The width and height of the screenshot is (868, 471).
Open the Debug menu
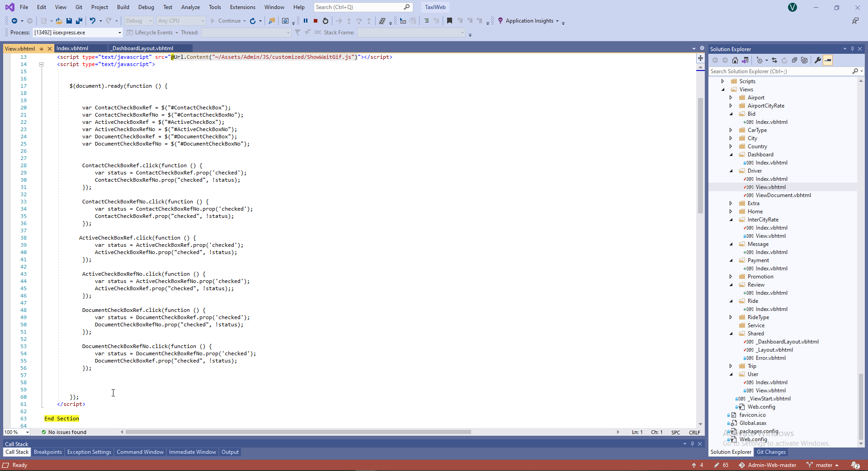[x=146, y=7]
